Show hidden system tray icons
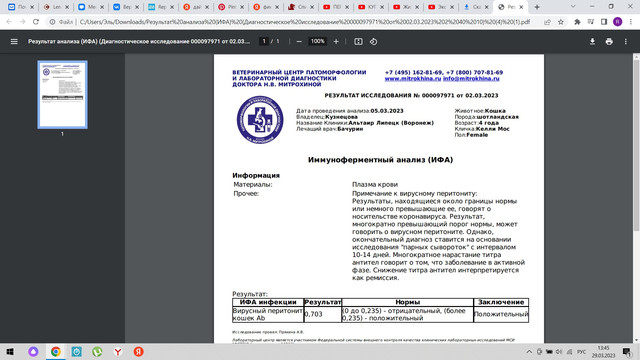The width and height of the screenshot is (640, 360). pyautogui.click(x=529, y=351)
